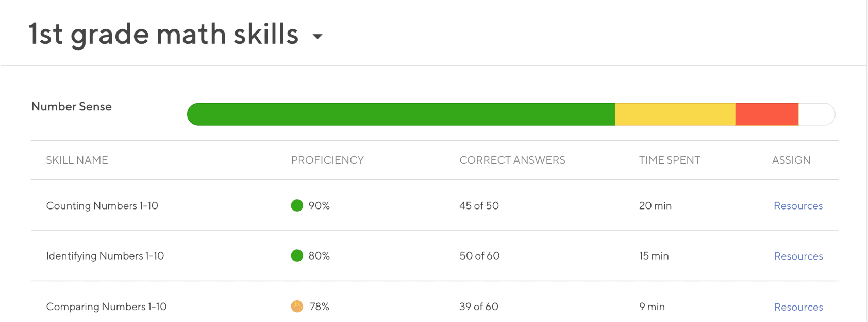Viewport: 868px width, 322px height.
Task: Click green proficiency dot for Identifying Numbers
Action: [x=297, y=255]
